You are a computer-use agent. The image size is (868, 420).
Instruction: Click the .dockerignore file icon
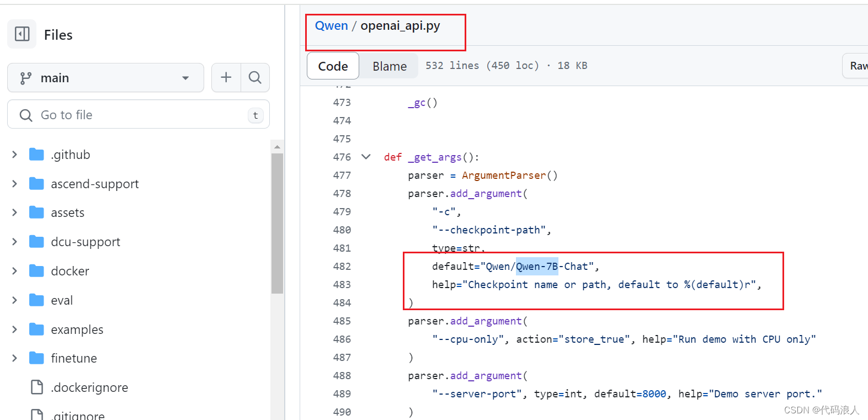click(37, 387)
